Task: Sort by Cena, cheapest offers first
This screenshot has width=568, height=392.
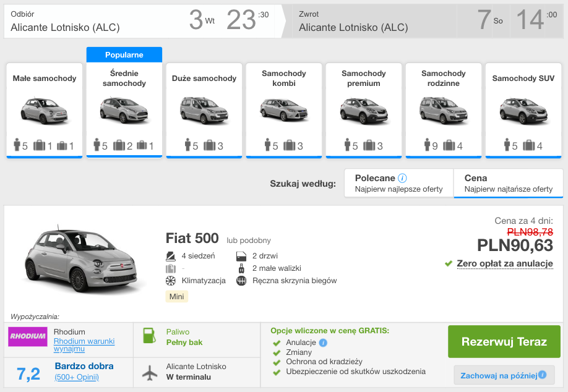Action: click(508, 183)
